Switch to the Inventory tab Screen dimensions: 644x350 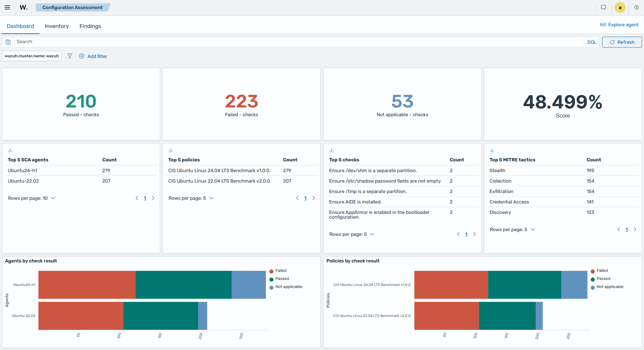click(x=57, y=26)
